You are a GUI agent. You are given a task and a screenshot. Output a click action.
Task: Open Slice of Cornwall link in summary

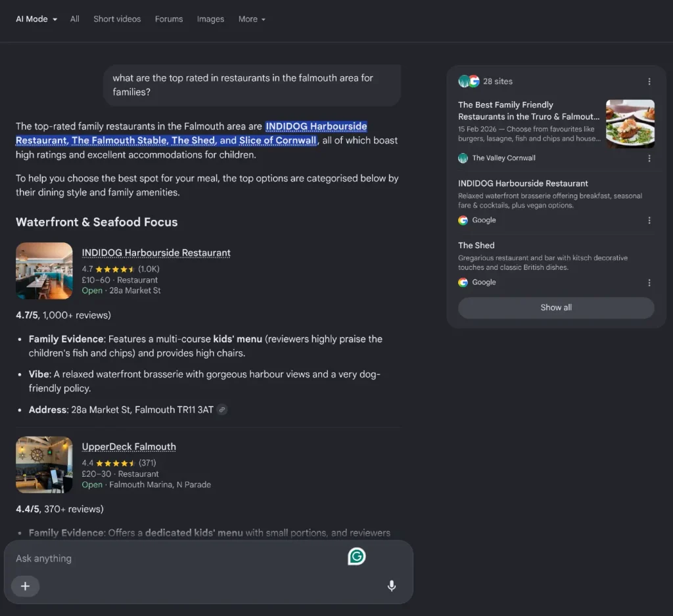(x=278, y=141)
